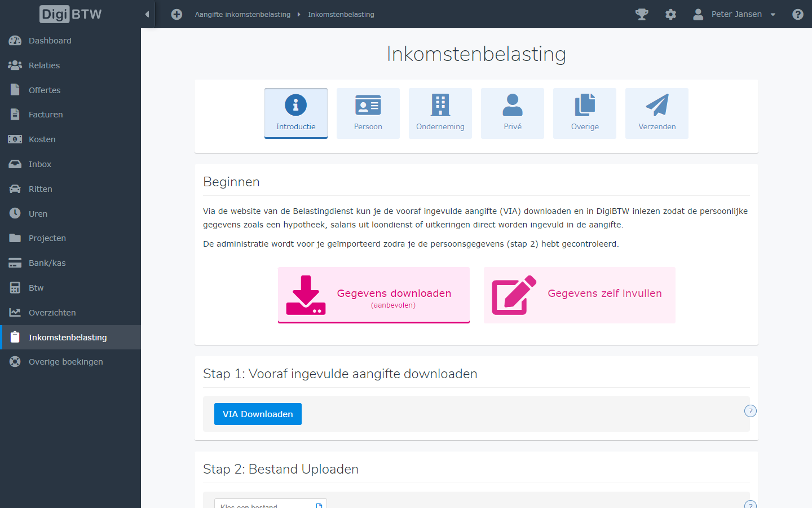Click the Facturen invoice icon
This screenshot has width=812, height=508.
[15, 115]
